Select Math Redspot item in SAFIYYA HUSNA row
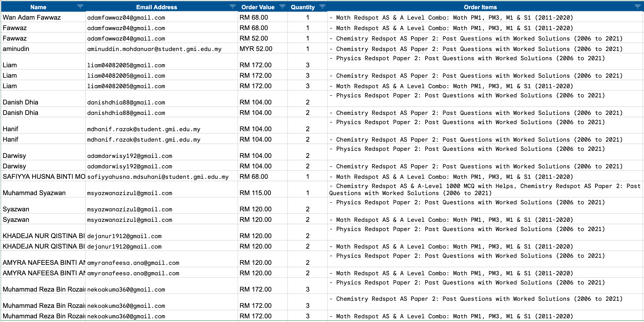Screen dimensions: 644x322 coord(485,176)
